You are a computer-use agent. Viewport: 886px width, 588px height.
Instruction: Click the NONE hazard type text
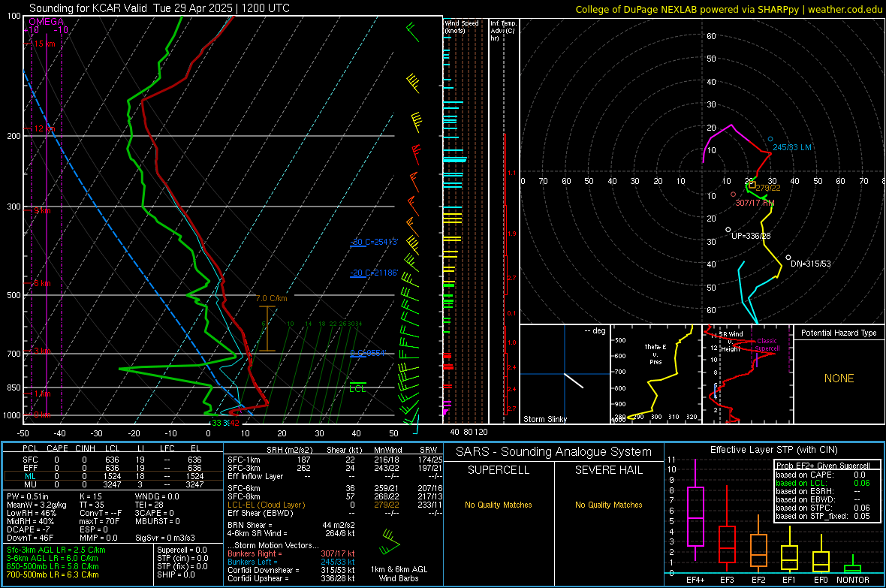click(839, 378)
